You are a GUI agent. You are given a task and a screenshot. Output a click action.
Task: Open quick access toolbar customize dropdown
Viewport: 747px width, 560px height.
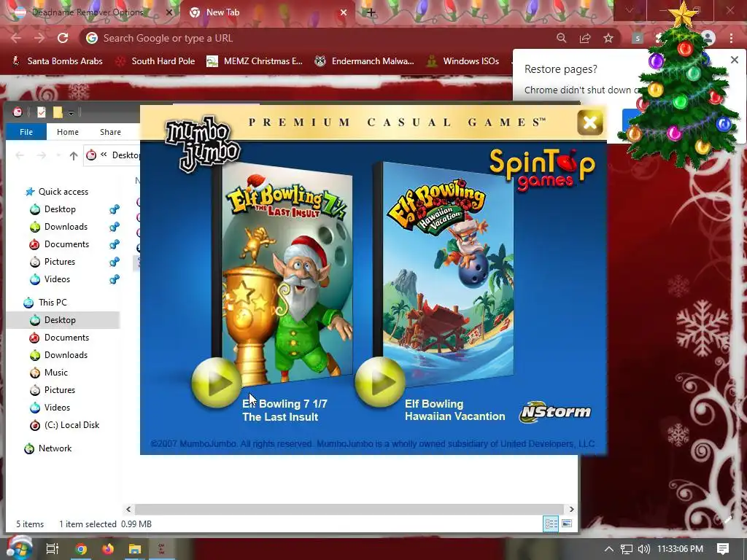click(x=71, y=112)
